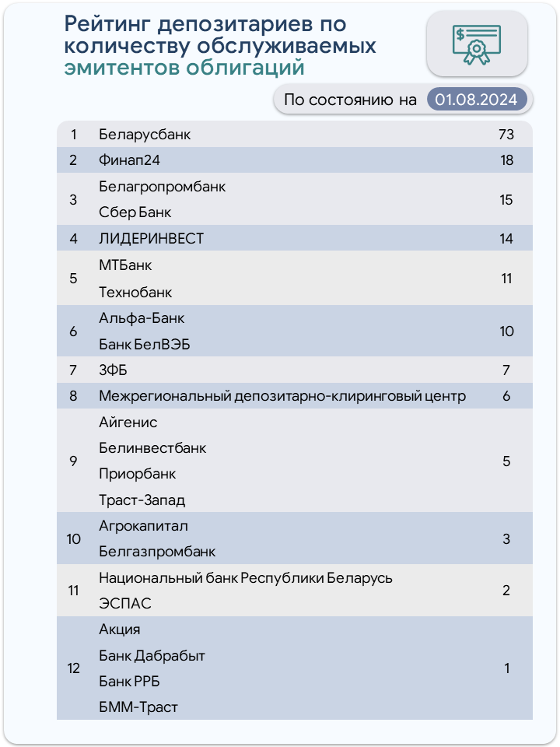Select ЛИДЕРИНВЕСТ entry
The width and height of the screenshot is (560, 747).
click(152, 238)
